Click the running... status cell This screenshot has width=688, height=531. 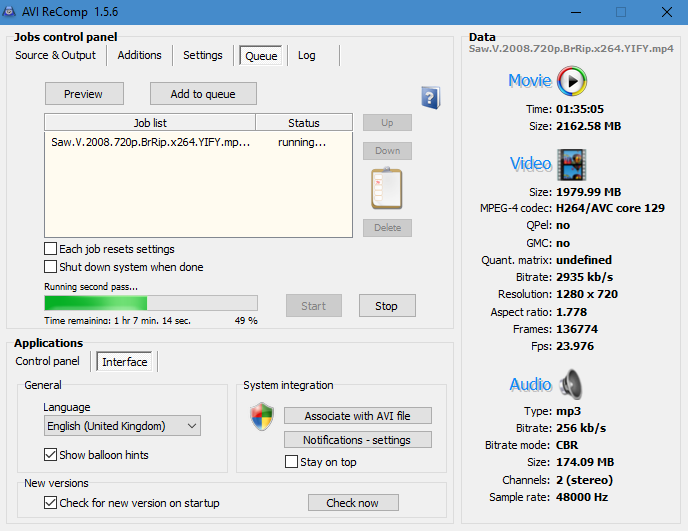click(x=302, y=142)
